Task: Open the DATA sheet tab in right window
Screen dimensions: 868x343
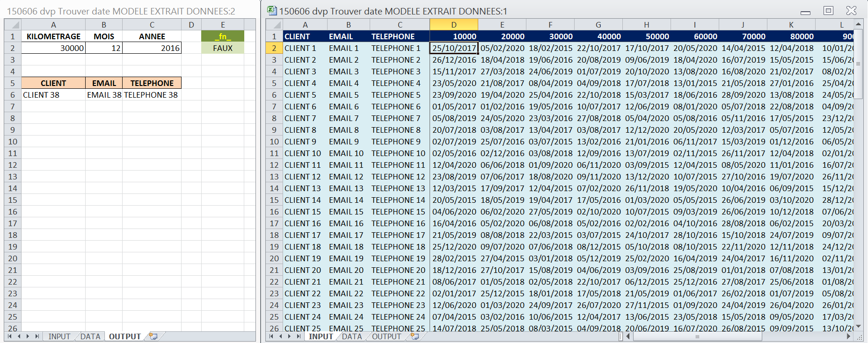Action: (x=352, y=336)
